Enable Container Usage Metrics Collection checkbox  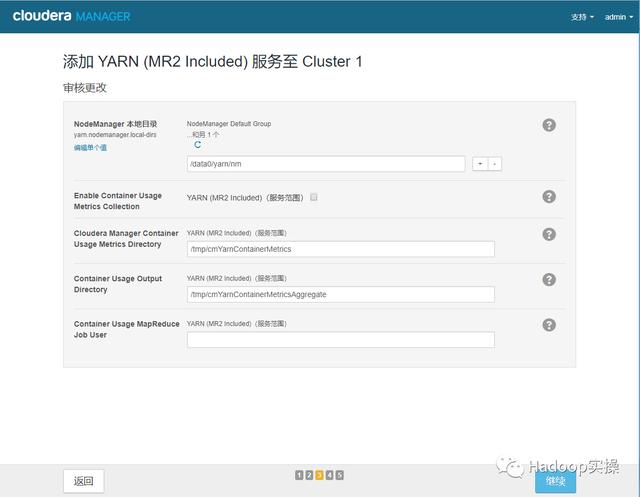click(x=313, y=197)
